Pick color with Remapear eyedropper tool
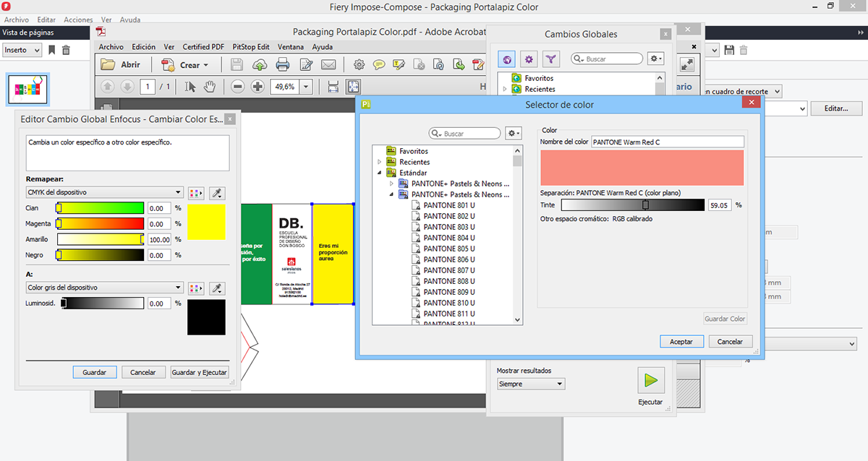The image size is (868, 461). (x=216, y=193)
